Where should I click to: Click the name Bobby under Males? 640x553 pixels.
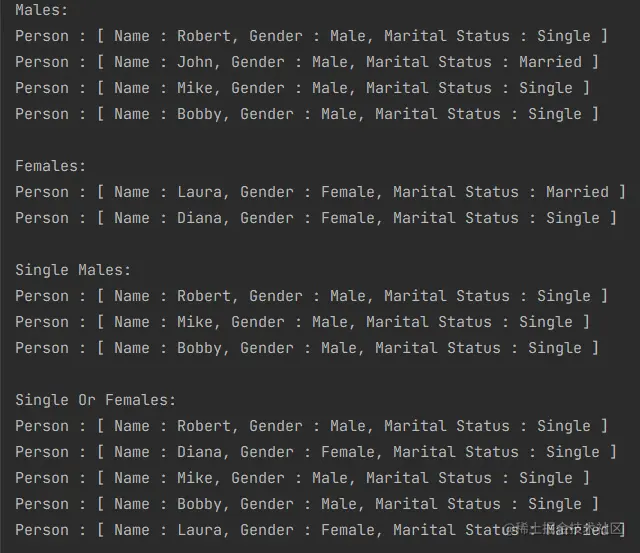[x=199, y=114]
